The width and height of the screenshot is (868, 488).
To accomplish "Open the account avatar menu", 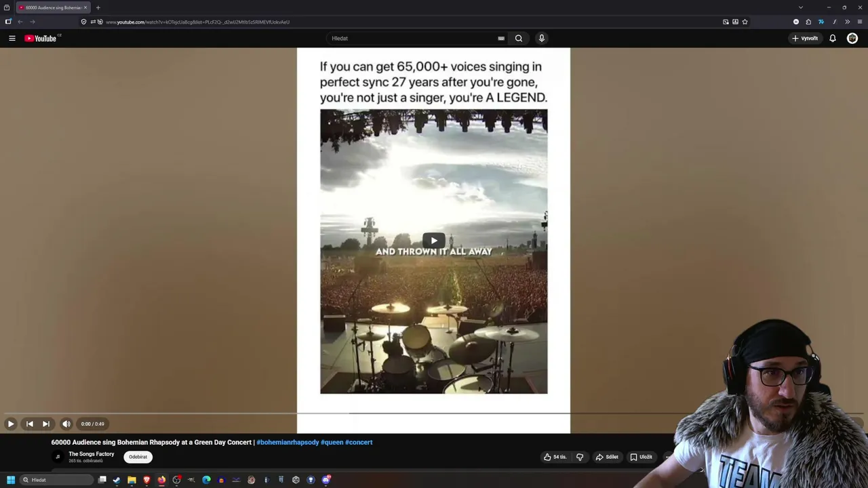I will point(852,39).
